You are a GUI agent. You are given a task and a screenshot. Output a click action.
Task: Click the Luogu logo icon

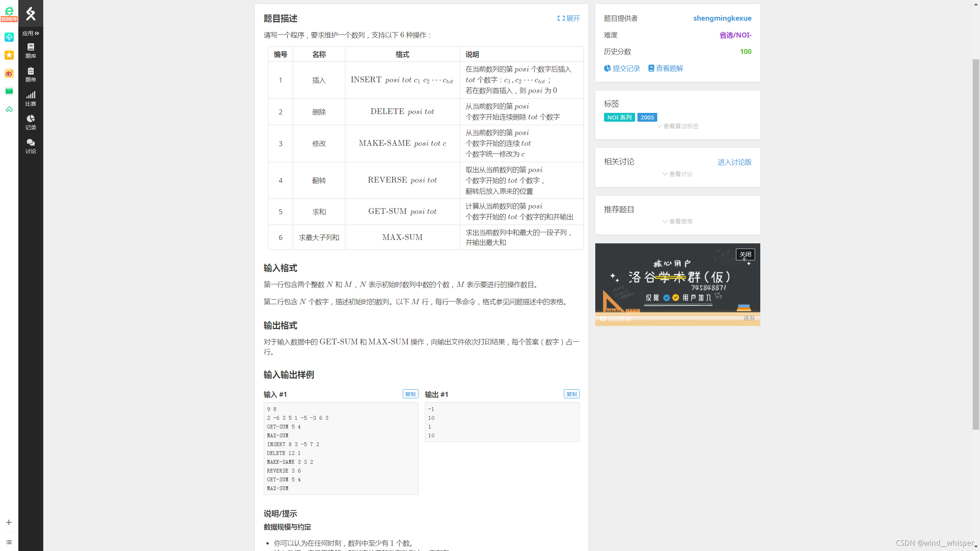[31, 13]
